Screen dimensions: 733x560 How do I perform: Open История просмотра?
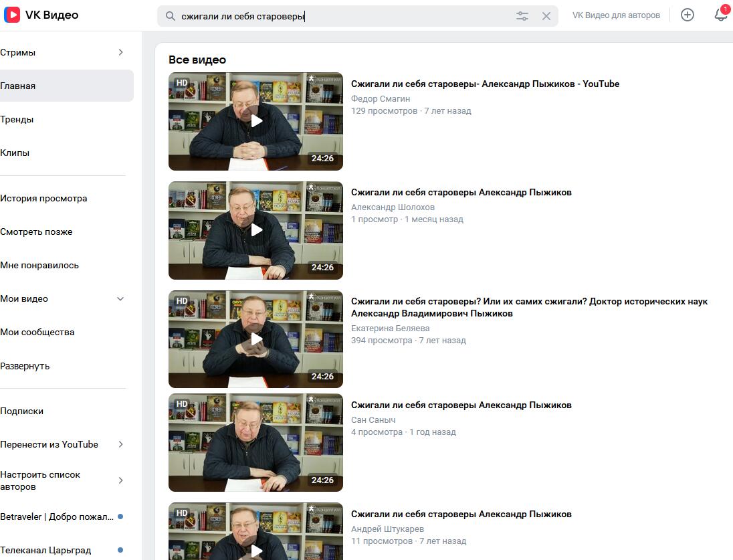click(43, 198)
